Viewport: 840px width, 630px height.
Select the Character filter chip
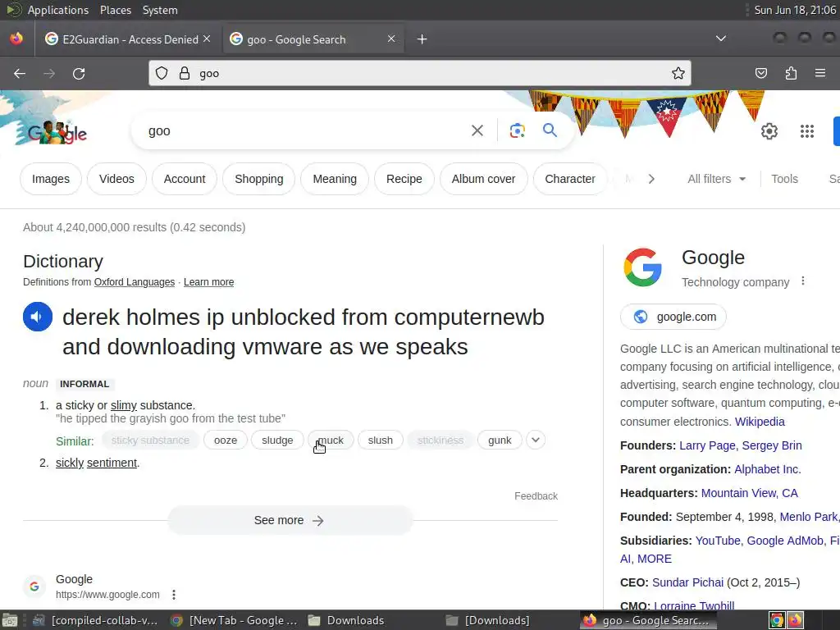(x=570, y=179)
